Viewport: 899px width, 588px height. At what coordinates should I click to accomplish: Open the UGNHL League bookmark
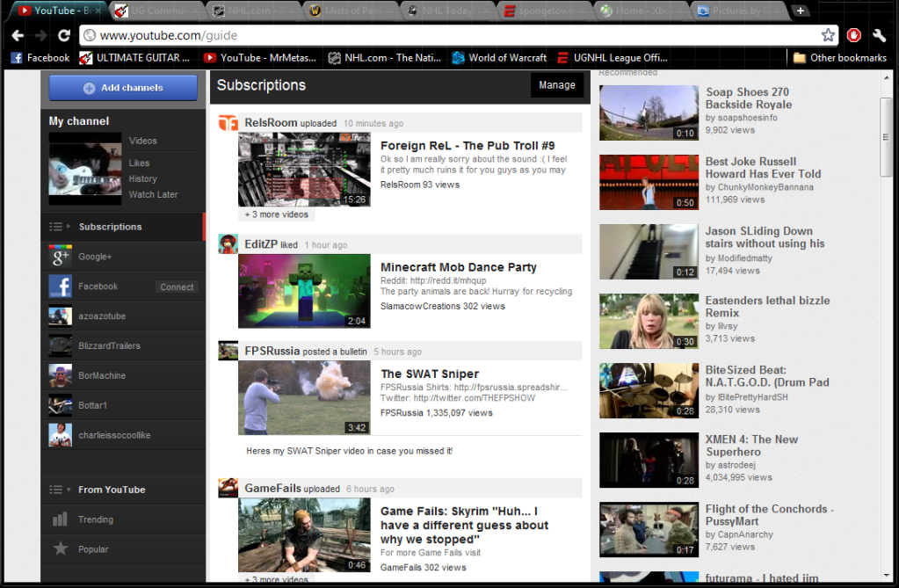click(x=613, y=58)
